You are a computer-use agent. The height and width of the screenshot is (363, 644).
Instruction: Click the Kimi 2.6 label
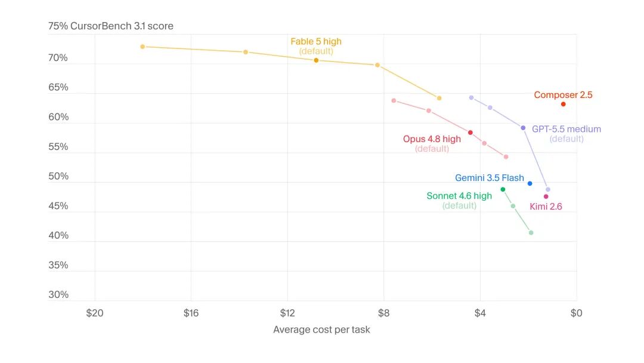click(x=546, y=207)
